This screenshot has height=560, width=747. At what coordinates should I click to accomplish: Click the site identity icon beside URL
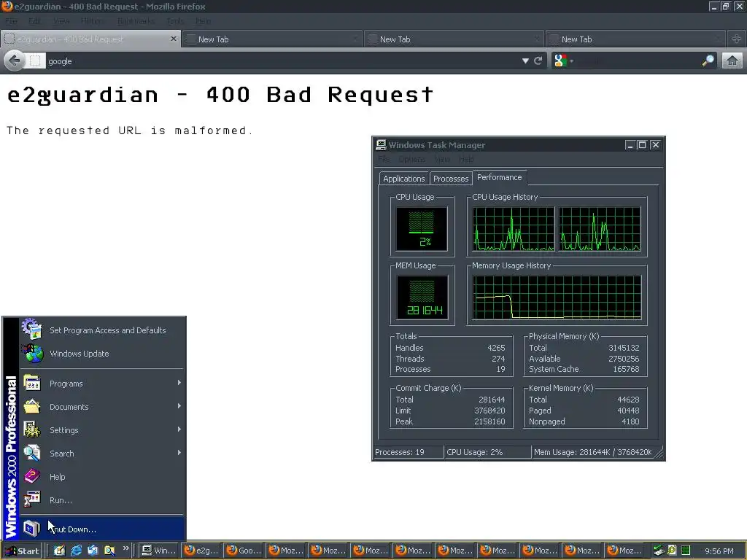pos(35,61)
